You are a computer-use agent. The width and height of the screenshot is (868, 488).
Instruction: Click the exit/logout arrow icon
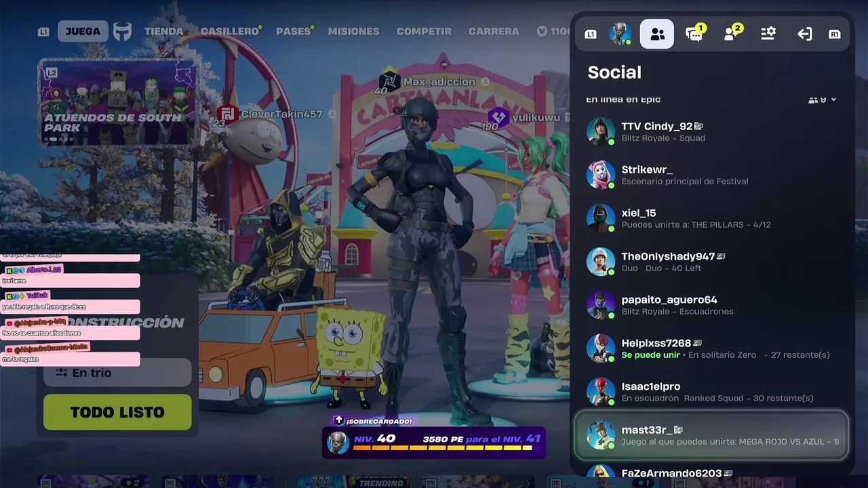pyautogui.click(x=805, y=34)
